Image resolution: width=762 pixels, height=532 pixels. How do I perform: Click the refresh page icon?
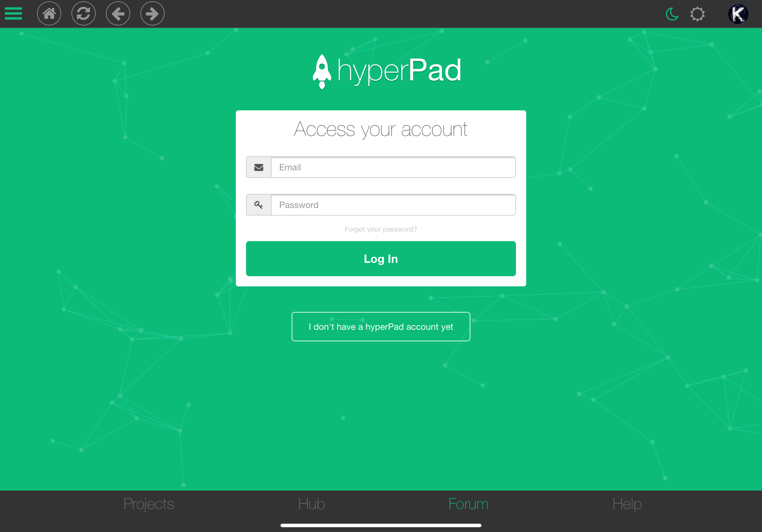(x=84, y=14)
